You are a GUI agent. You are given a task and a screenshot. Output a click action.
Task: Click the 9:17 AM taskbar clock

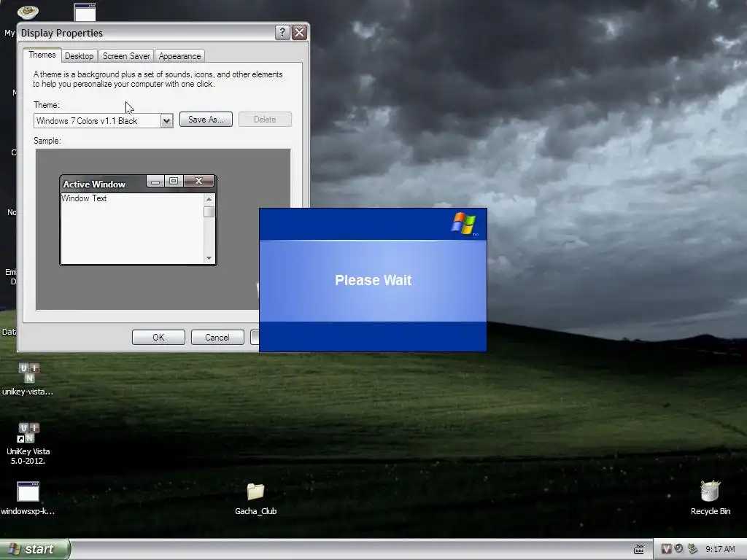point(720,549)
